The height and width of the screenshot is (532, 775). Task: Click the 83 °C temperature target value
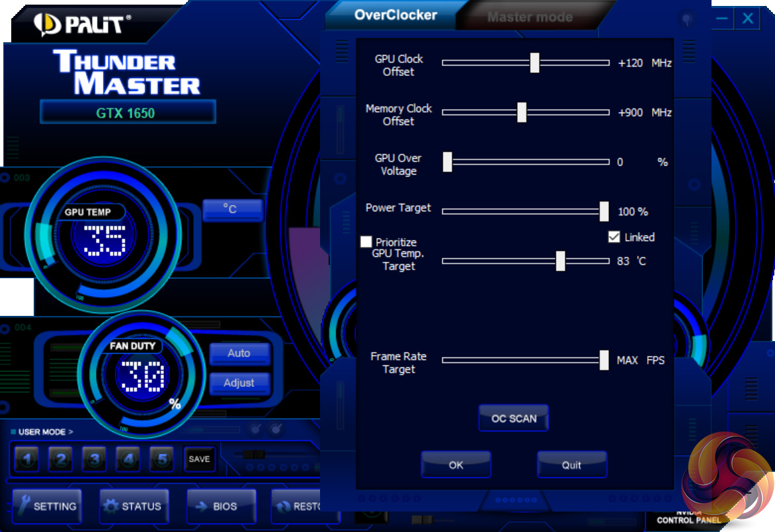coord(631,261)
